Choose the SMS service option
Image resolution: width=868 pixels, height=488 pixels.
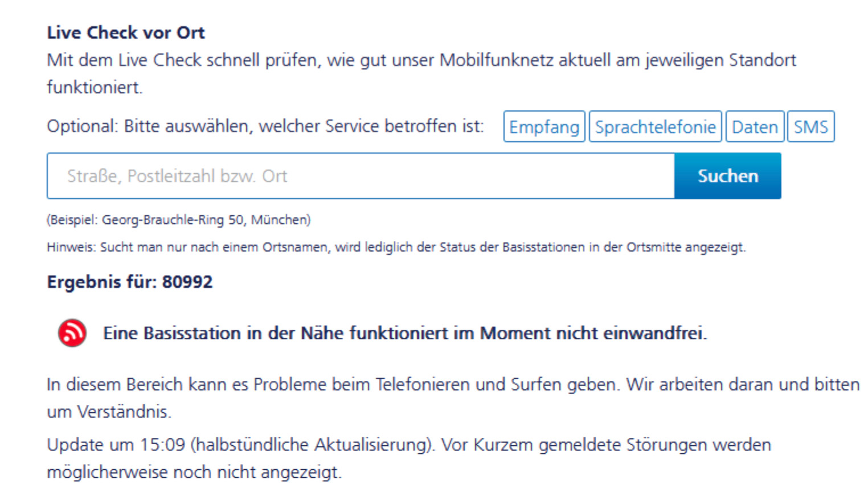[x=810, y=126]
